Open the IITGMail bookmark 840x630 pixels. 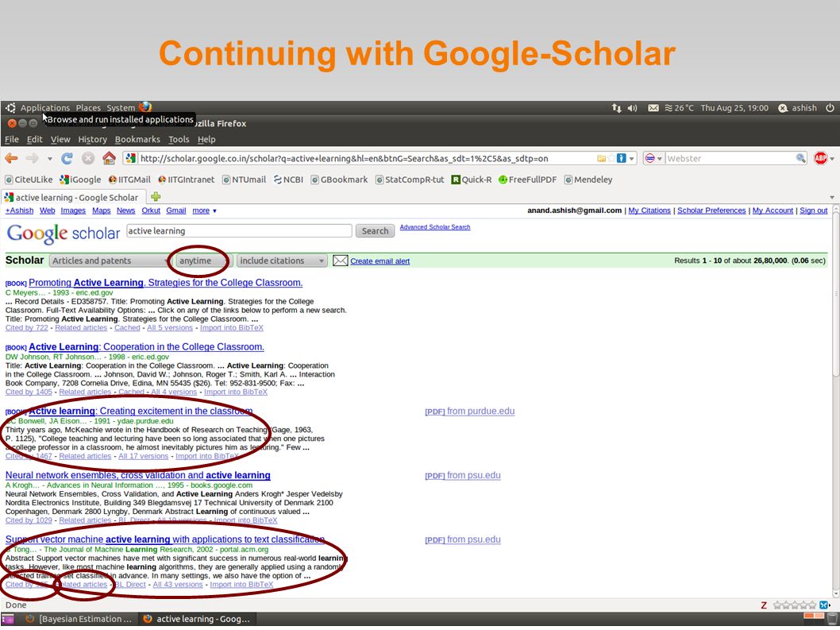(129, 180)
